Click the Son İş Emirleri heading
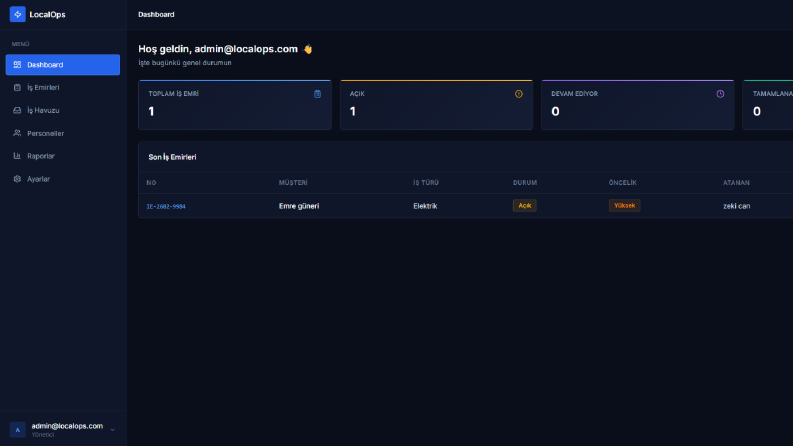Screen dimensions: 793x446 pos(172,157)
